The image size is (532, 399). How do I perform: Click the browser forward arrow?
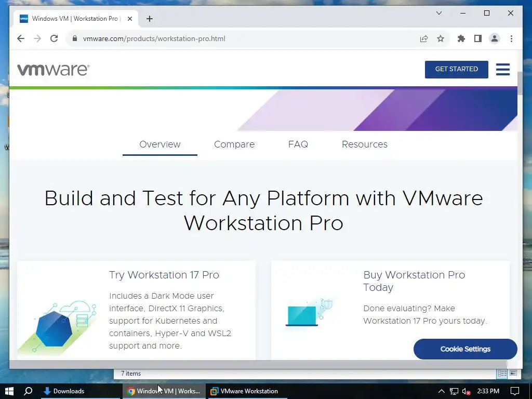coord(37,38)
